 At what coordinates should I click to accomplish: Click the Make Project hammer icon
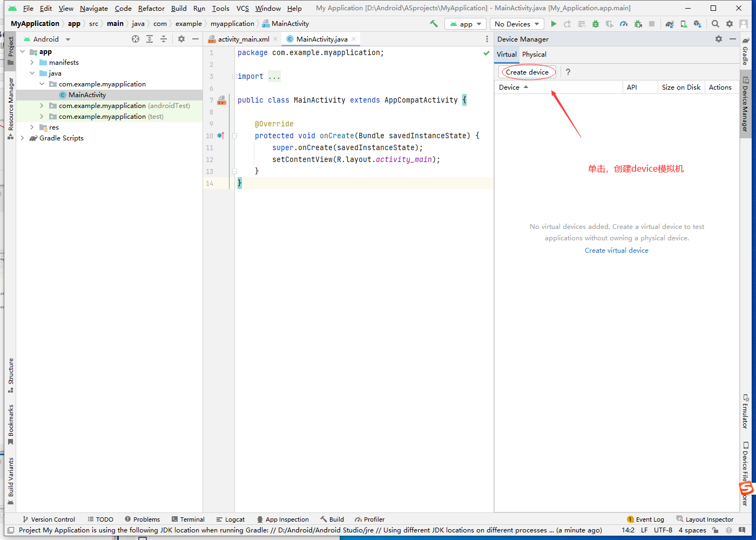pos(434,24)
